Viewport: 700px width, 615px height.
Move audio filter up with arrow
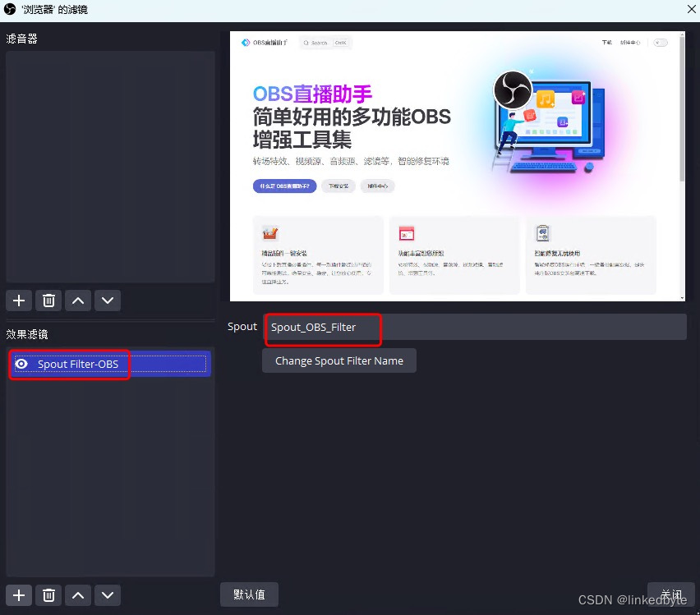[78, 301]
